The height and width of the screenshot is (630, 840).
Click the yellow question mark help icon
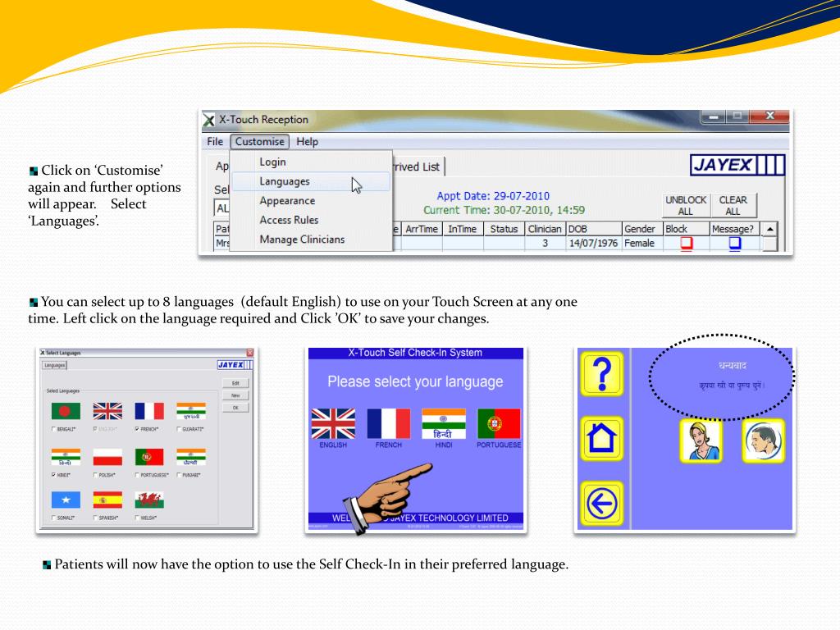coord(602,373)
